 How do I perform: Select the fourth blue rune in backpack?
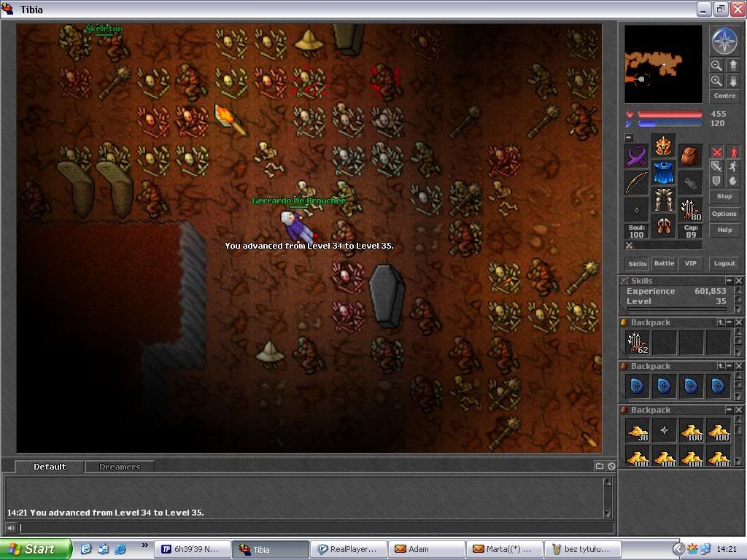[719, 386]
